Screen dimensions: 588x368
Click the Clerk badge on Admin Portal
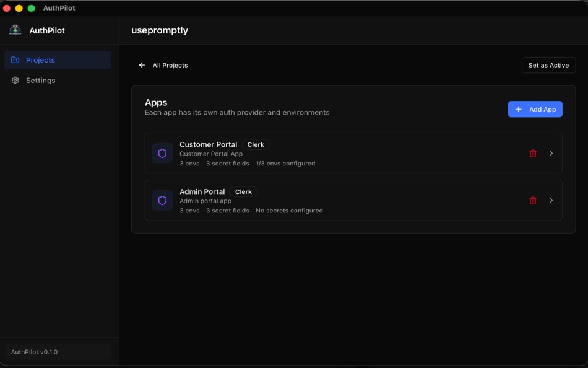pyautogui.click(x=243, y=192)
